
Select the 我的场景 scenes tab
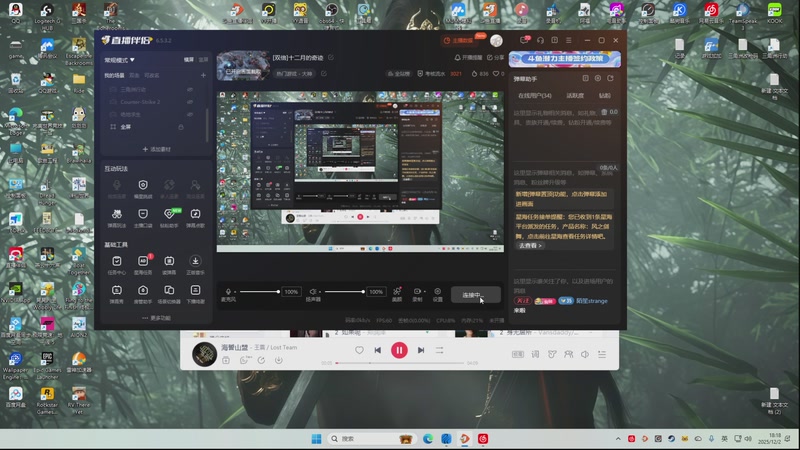114,76
